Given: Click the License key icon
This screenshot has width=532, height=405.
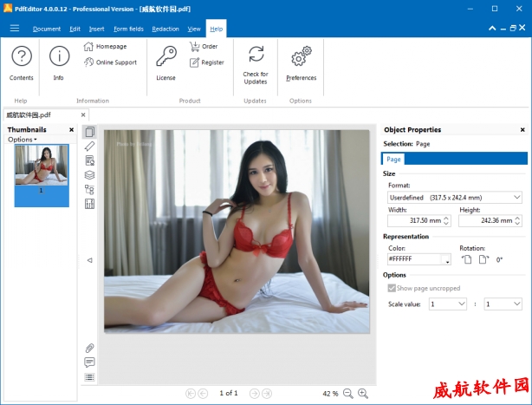Looking at the screenshot, I should pyautogui.click(x=165, y=57).
